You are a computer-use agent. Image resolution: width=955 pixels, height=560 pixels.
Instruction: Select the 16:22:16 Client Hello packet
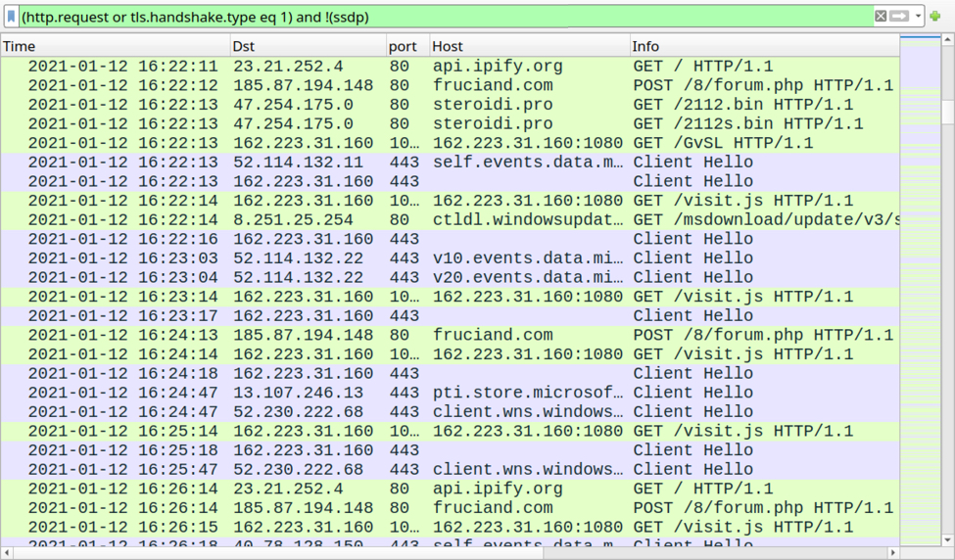coord(451,239)
